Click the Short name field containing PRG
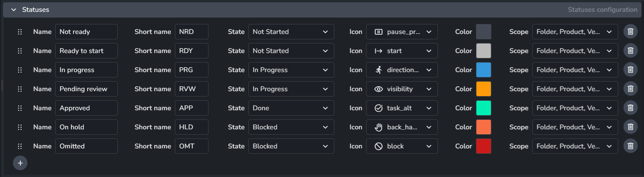The width and height of the screenshot is (644, 177). coord(191,70)
